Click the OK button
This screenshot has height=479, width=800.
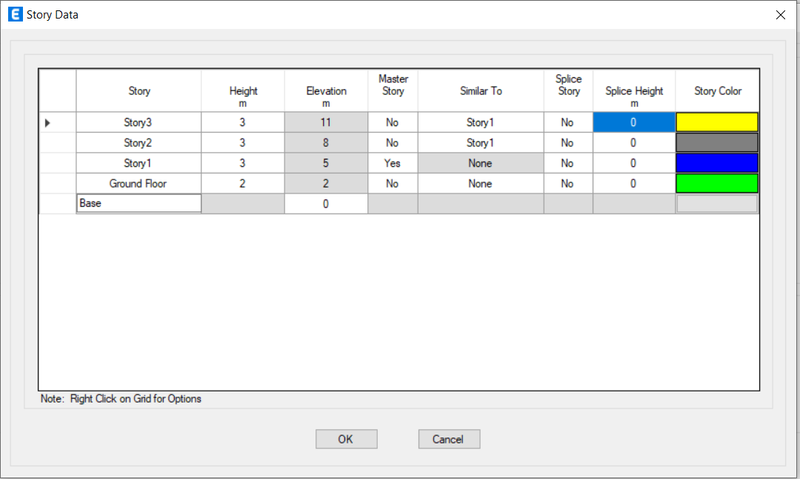coord(346,439)
